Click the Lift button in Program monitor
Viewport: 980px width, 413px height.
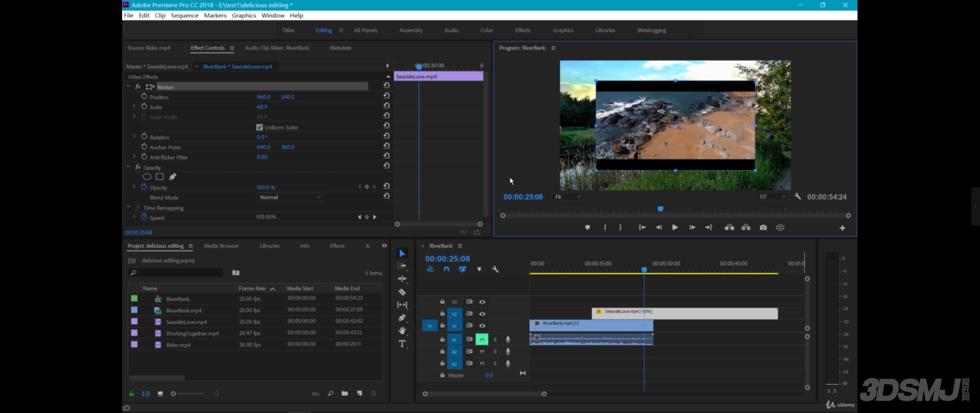click(x=729, y=228)
